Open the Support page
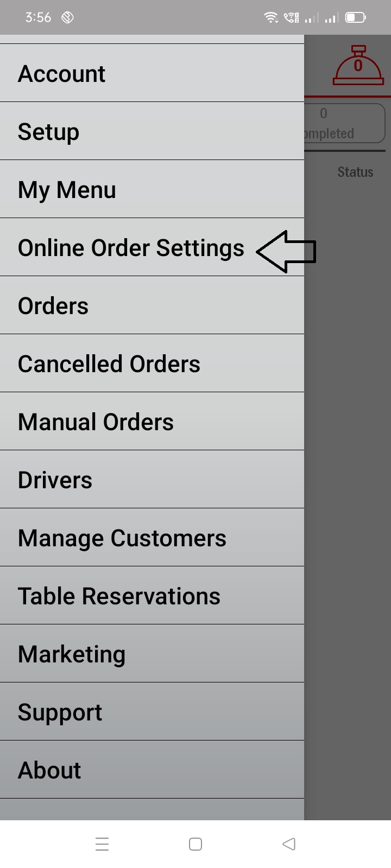This screenshot has width=391, height=868. tap(152, 711)
